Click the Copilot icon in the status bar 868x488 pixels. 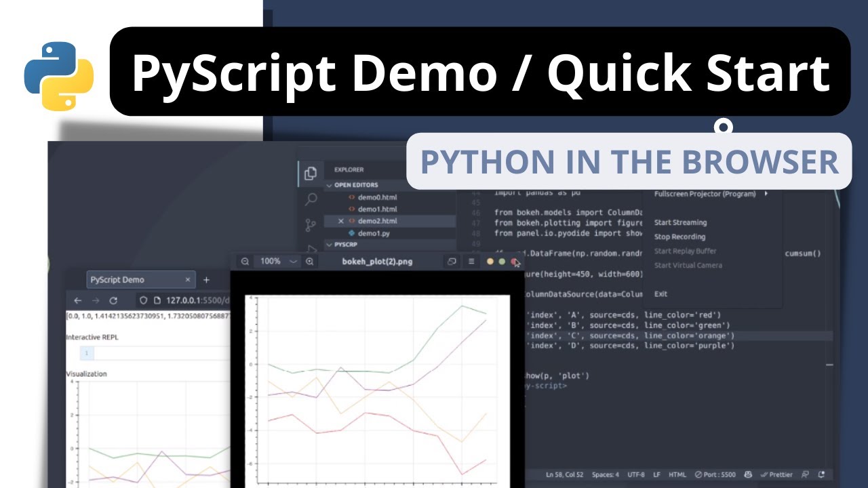pos(749,474)
